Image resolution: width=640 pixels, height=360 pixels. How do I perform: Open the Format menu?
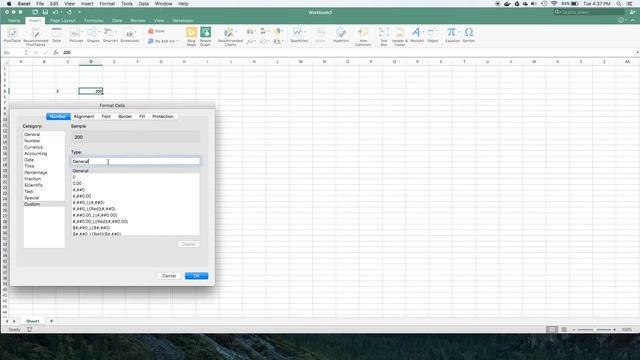[x=107, y=4]
